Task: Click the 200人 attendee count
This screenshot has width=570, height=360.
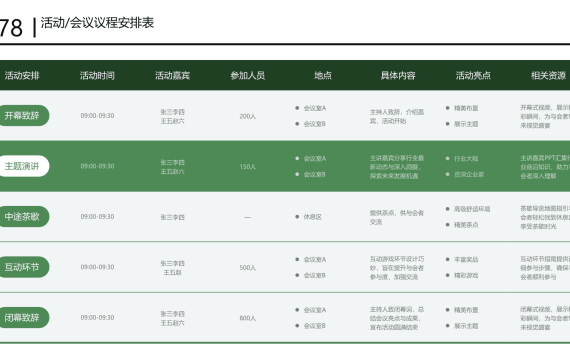Action: tap(248, 116)
